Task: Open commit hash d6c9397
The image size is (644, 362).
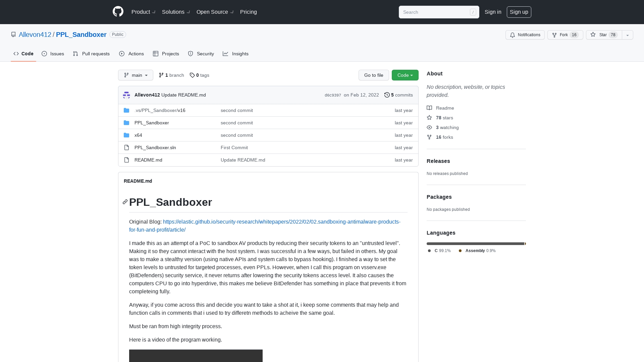Action: pyautogui.click(x=333, y=95)
